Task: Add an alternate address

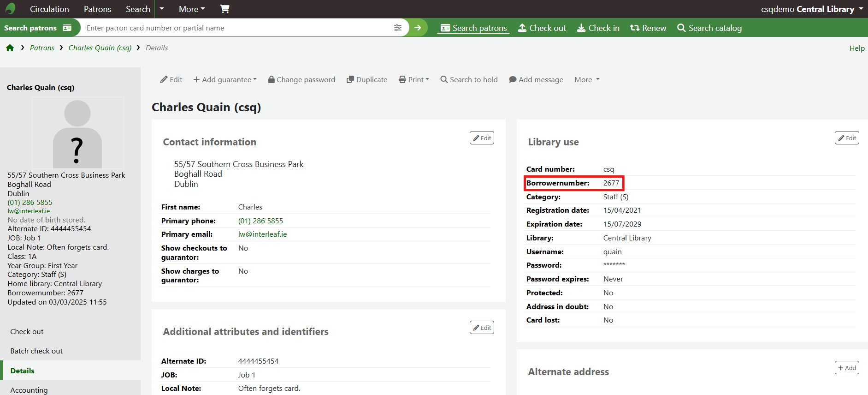Action: click(x=847, y=368)
